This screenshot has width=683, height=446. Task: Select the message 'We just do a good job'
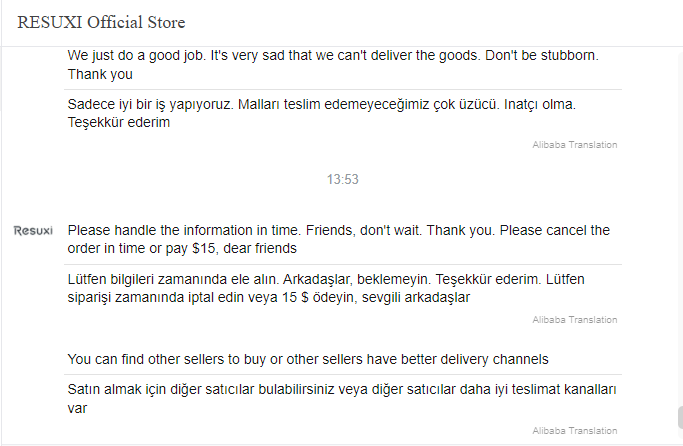(333, 64)
